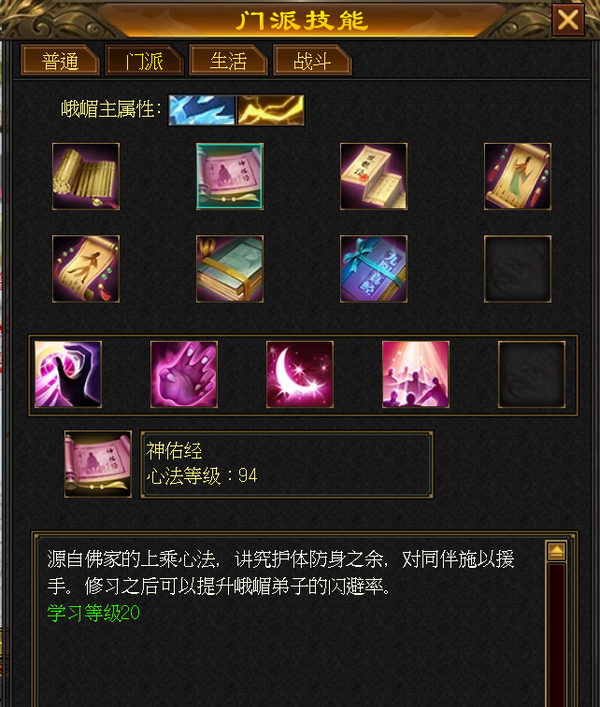
Task: Open the paper booklet manual skill icon
Action: point(374,176)
